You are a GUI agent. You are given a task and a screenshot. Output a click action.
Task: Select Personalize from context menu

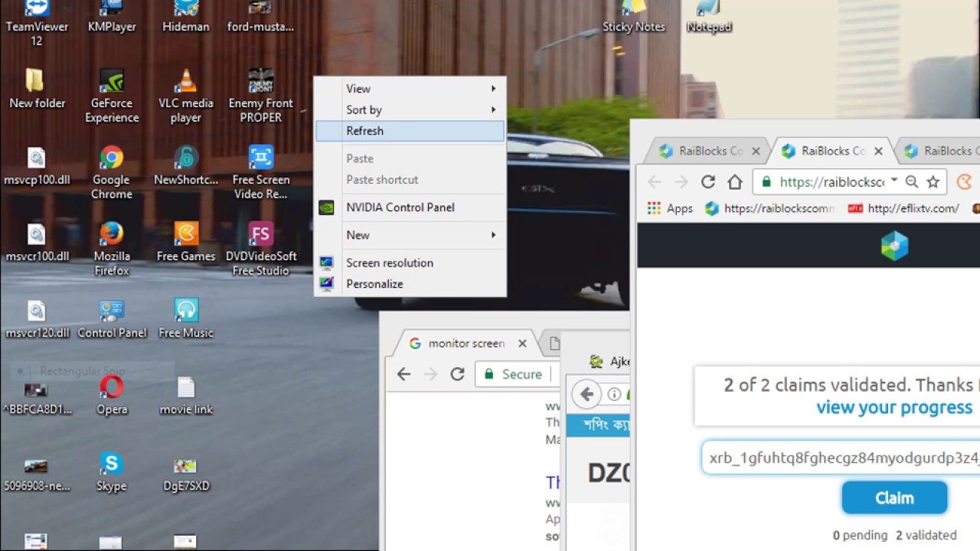410,284
